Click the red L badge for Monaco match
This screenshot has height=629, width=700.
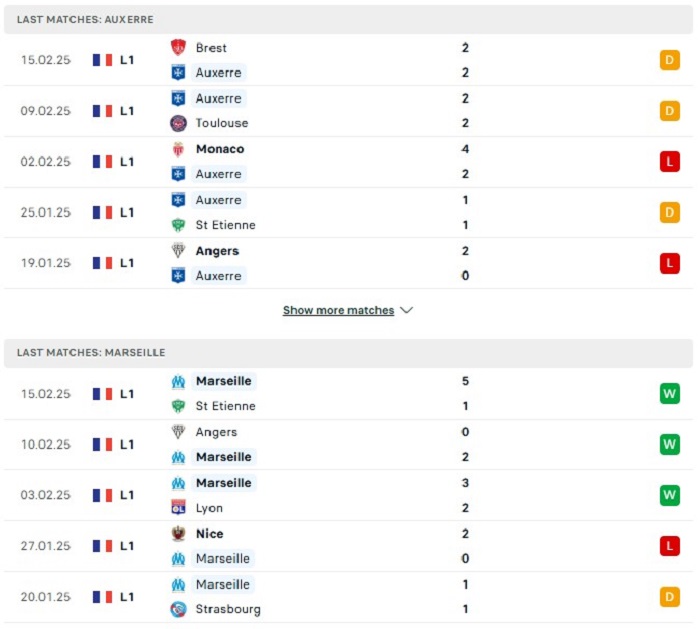pos(670,162)
